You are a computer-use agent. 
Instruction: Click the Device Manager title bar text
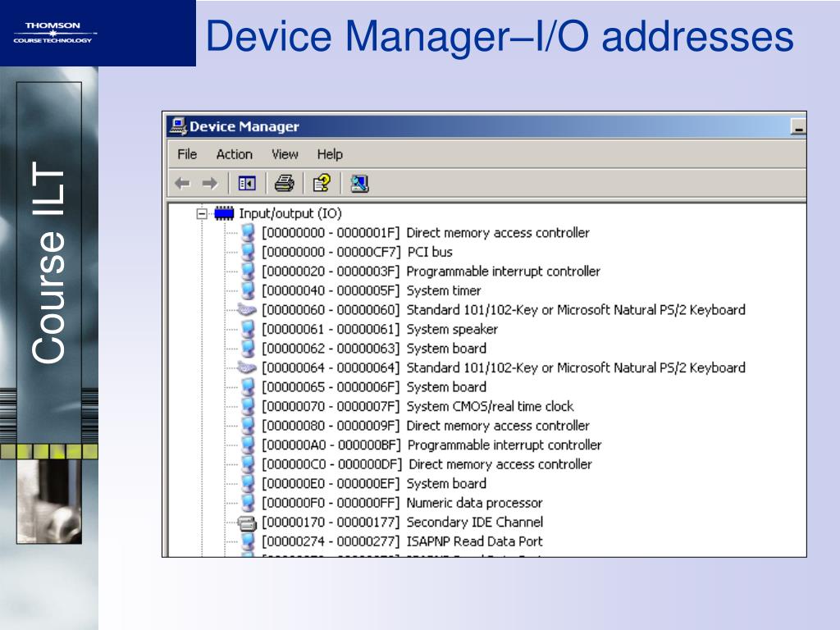(244, 126)
